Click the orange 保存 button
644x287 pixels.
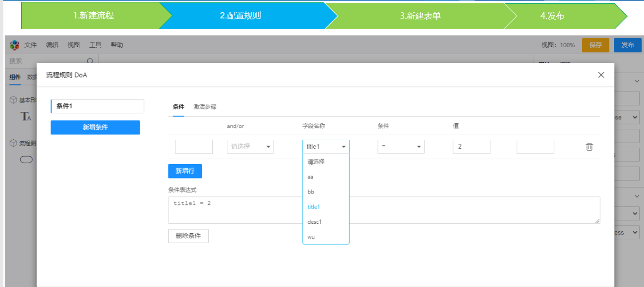pos(595,45)
